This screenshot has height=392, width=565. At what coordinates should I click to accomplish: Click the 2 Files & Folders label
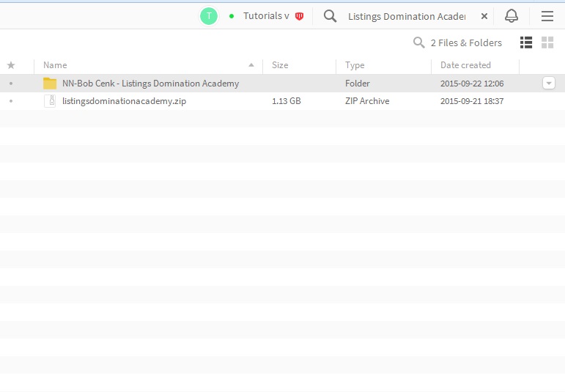coord(466,43)
